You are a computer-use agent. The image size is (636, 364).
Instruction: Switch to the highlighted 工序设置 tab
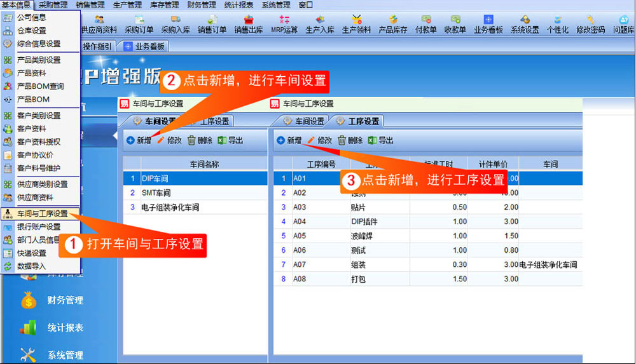tap(359, 121)
